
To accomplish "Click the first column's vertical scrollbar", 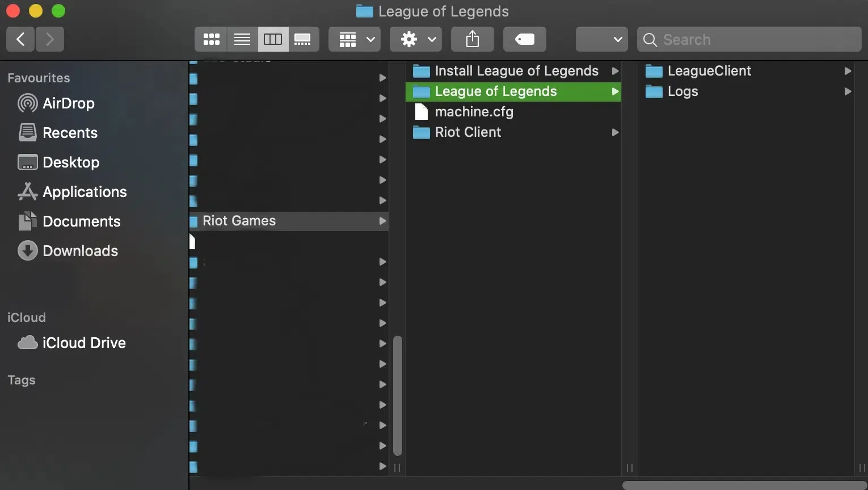I will pos(398,396).
